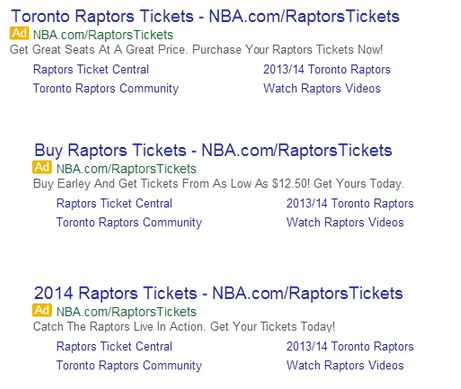Open Raptors Ticket Central in first ad
This screenshot has height=389, width=461.
(91, 69)
